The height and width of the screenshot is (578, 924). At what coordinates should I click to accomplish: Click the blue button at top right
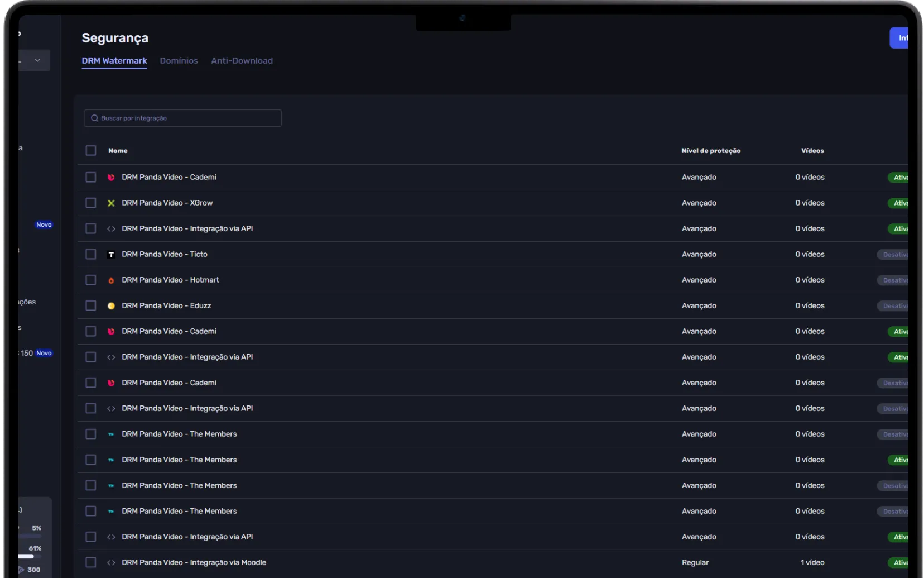[x=899, y=38]
